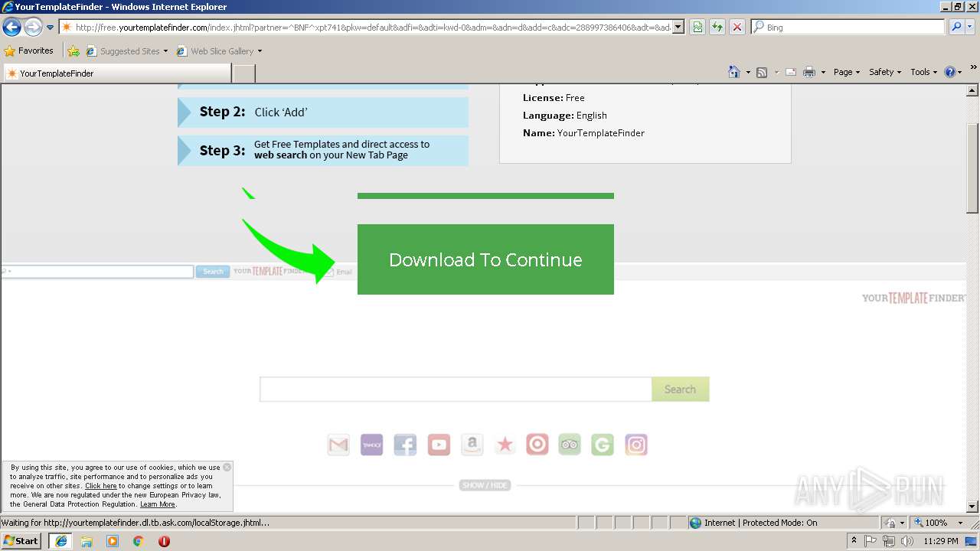The height and width of the screenshot is (551, 980).
Task: Click the red star Macy's shortcut icon
Action: (x=505, y=445)
